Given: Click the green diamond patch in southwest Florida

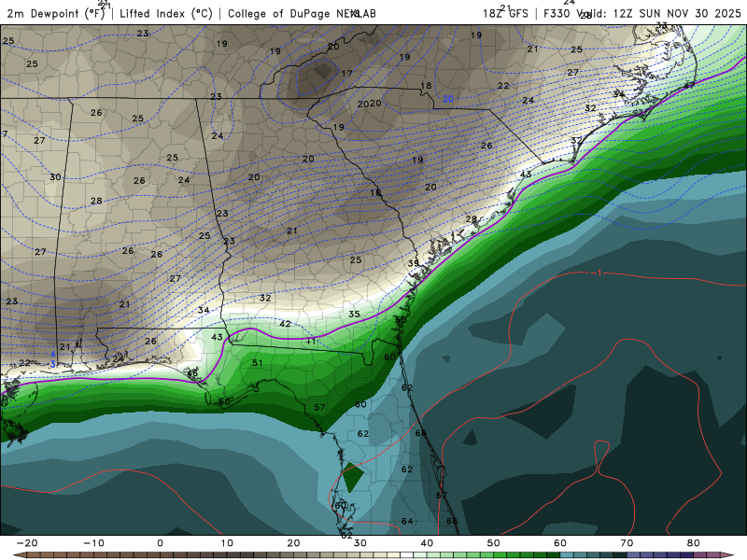Looking at the screenshot, I should click(353, 478).
